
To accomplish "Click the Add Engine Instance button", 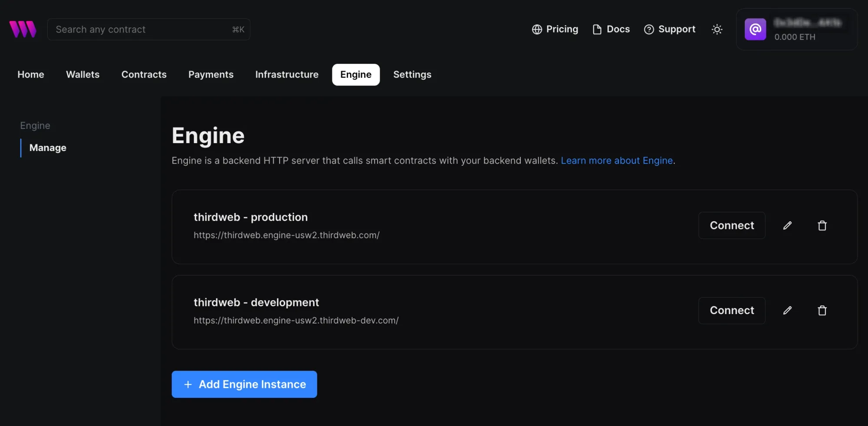I will (x=244, y=384).
